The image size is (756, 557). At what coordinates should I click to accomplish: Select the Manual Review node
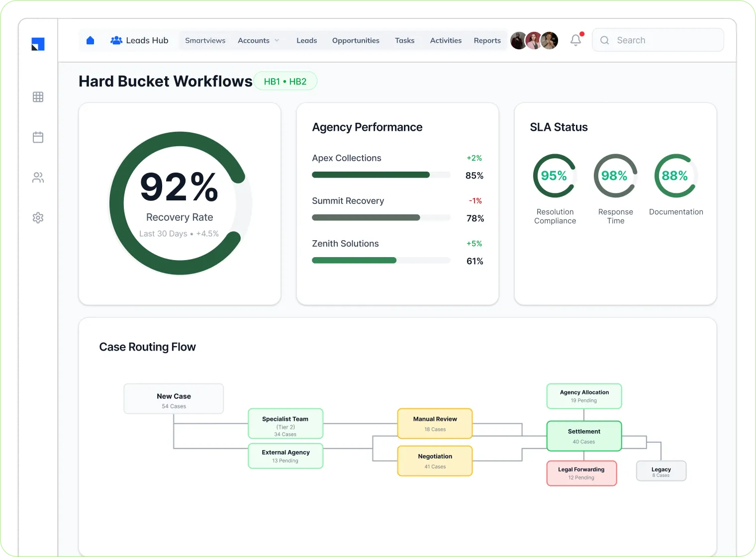point(435,424)
